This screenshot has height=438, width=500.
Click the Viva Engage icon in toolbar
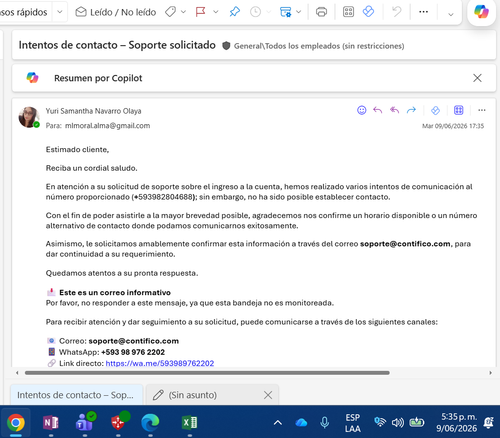coord(368,12)
